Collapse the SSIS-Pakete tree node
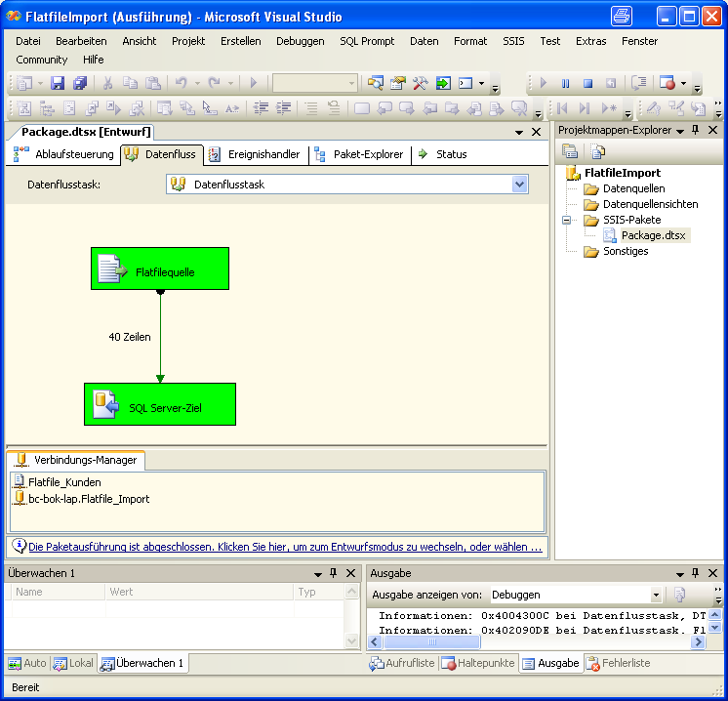 pos(566,221)
